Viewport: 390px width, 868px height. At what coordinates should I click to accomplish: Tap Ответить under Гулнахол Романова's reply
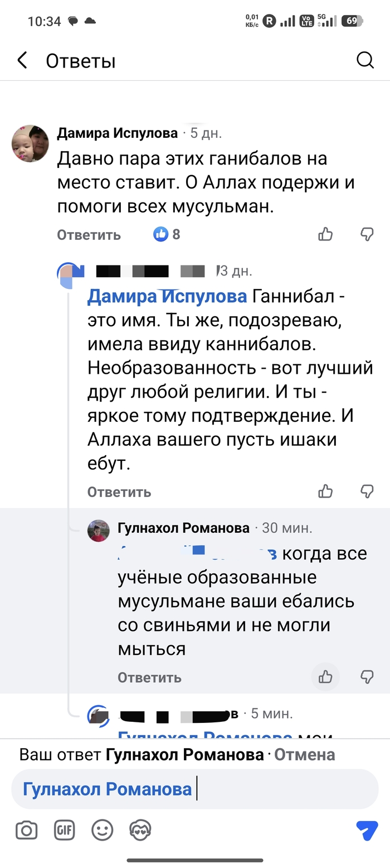coord(149,678)
